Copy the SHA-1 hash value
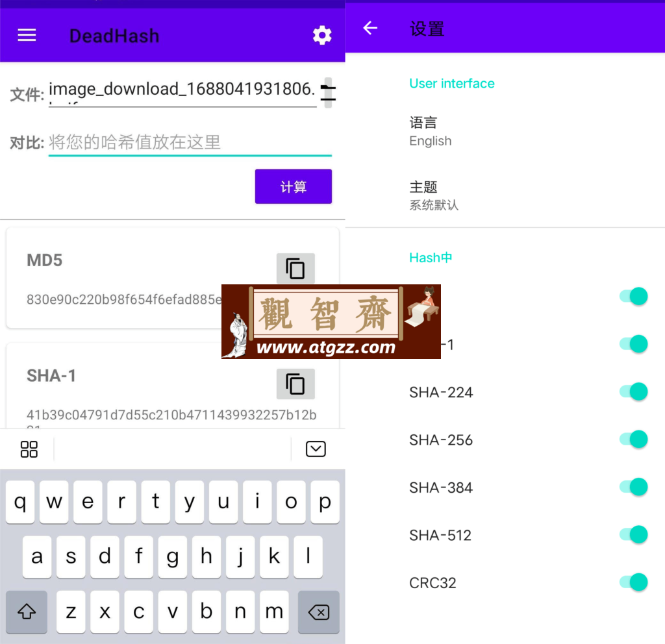Image resolution: width=665 pixels, height=644 pixels. [295, 384]
